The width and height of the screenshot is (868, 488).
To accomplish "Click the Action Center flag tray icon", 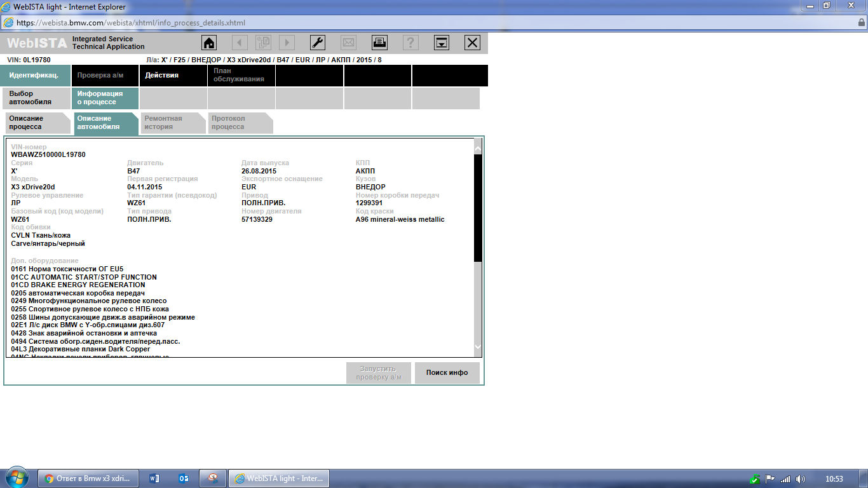I will click(x=770, y=479).
